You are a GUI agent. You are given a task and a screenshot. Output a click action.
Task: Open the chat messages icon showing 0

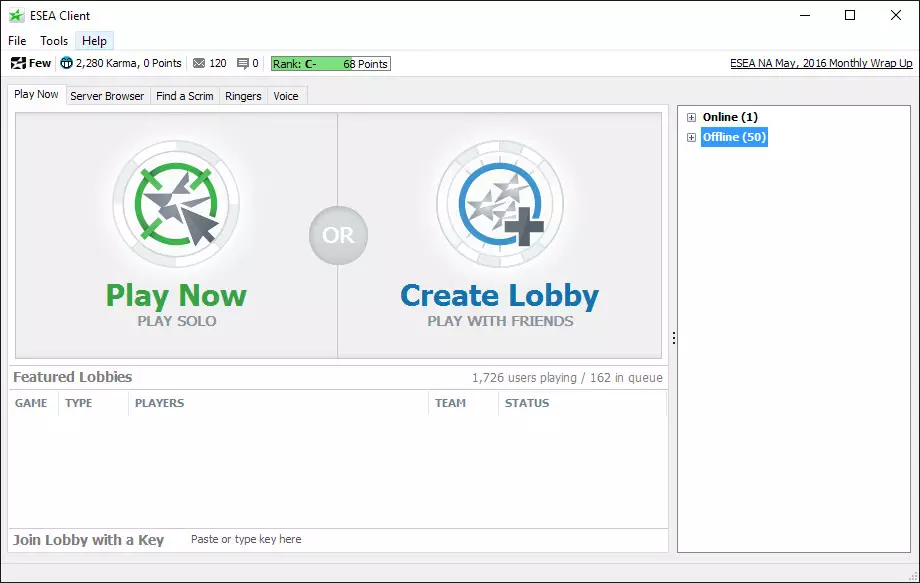(242, 63)
